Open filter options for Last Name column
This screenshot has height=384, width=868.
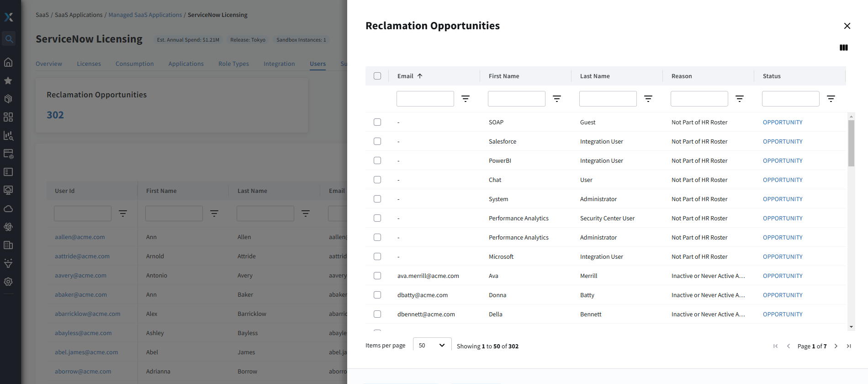(x=648, y=99)
